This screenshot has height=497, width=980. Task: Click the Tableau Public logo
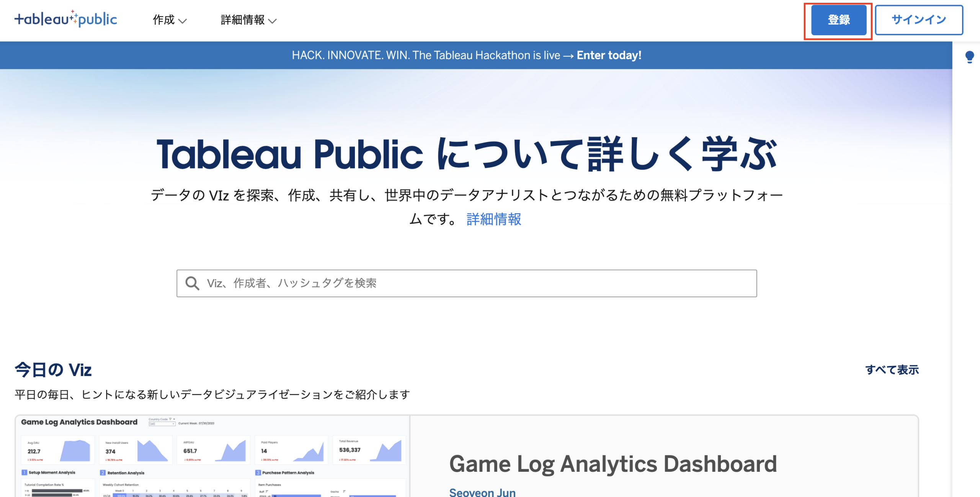[x=65, y=19]
